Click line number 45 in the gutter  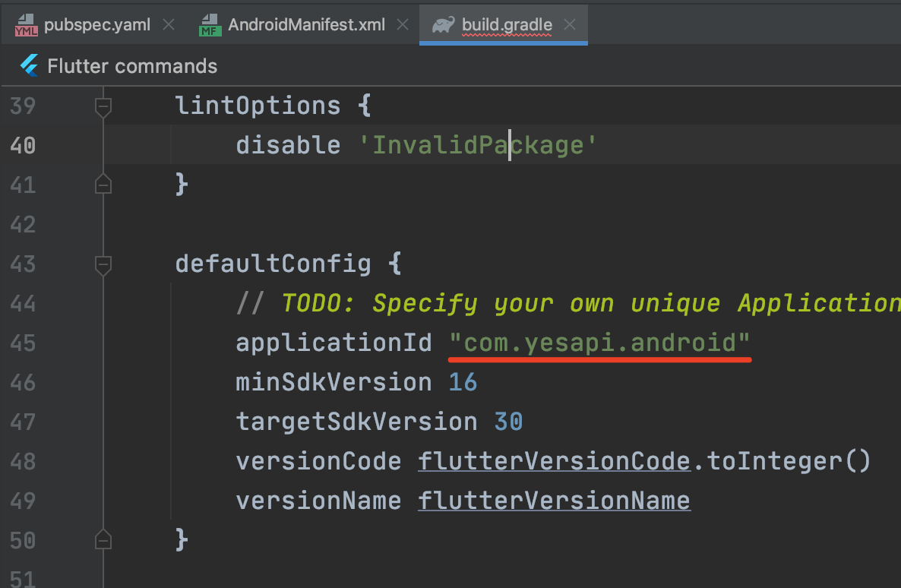pos(23,343)
